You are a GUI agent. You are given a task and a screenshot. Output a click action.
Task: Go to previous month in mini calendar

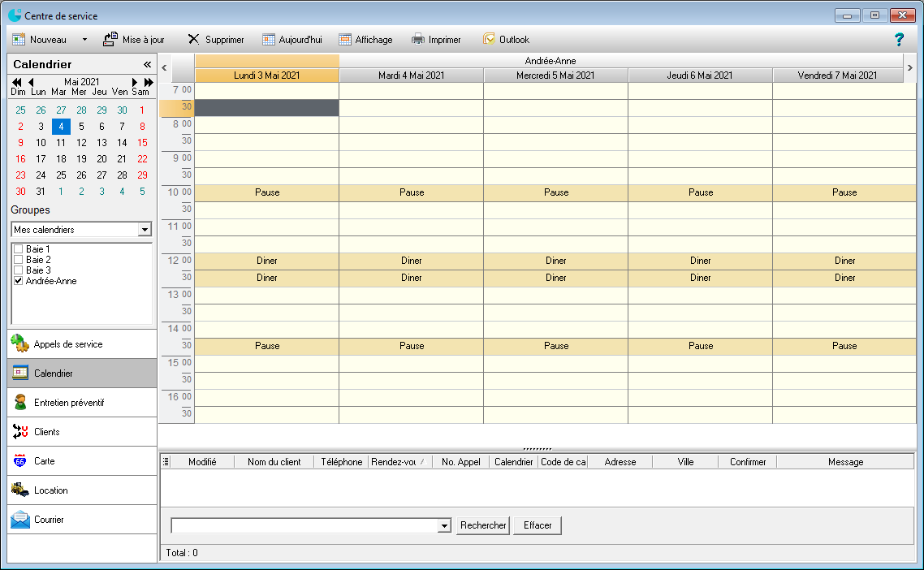(x=31, y=82)
